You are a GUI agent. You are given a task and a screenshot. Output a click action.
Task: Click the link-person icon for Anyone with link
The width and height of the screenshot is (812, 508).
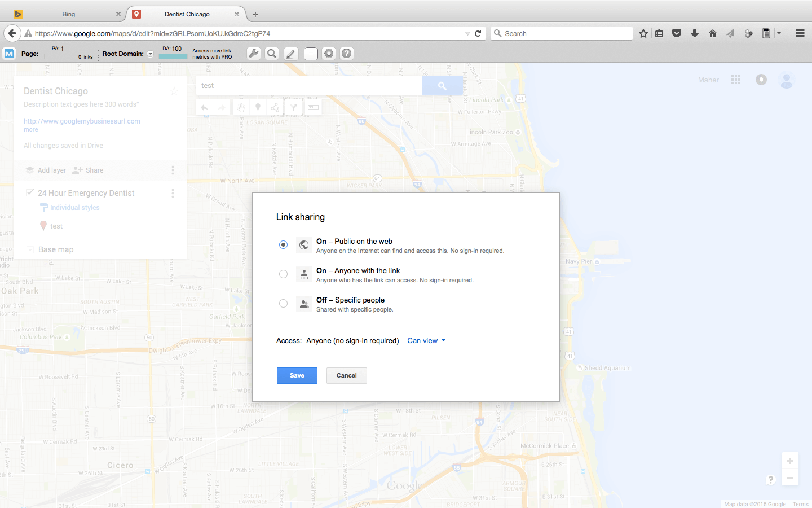pos(304,274)
